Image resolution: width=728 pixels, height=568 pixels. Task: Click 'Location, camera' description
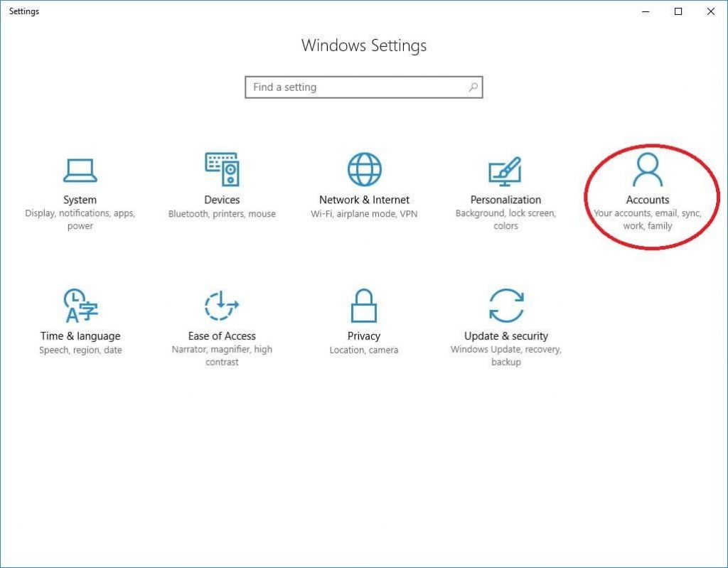pos(364,350)
